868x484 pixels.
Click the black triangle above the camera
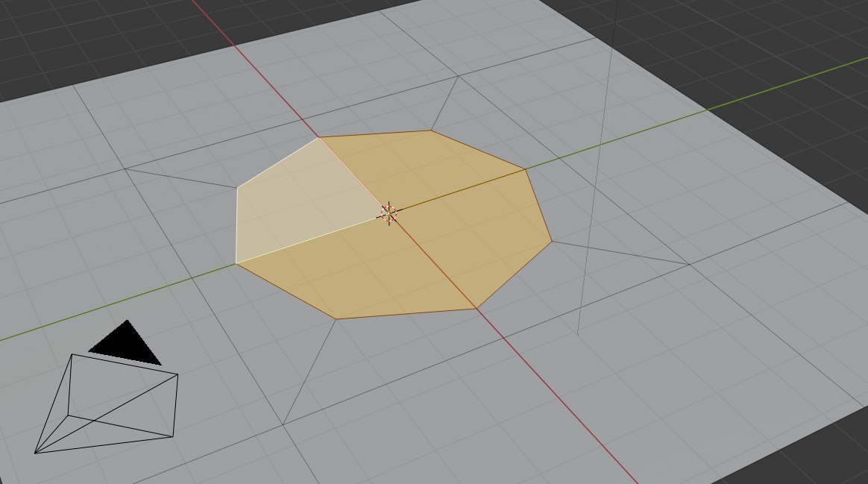point(127,345)
